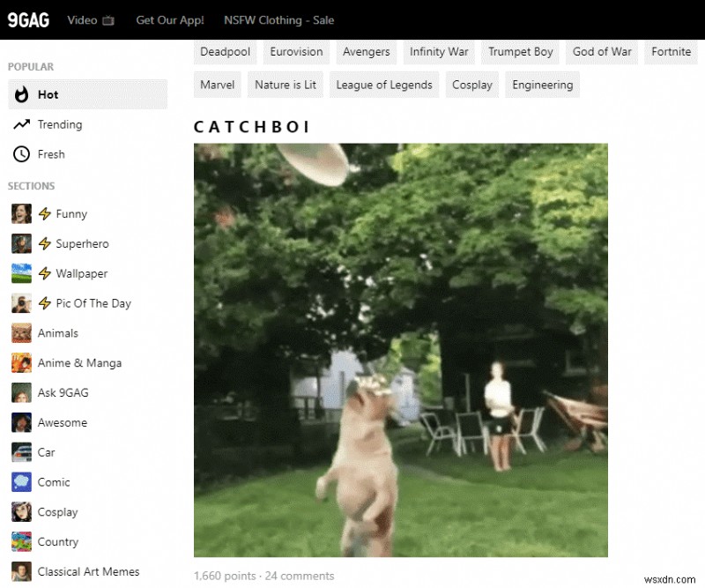Click the TV icon beside Video
Screen dimensions: 705x588
[x=108, y=20]
